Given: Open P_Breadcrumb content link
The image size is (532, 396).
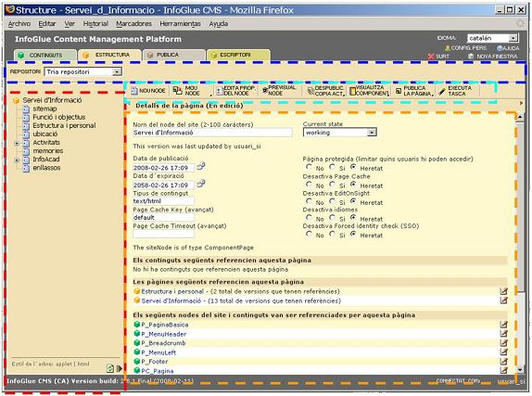Looking at the screenshot, I should [163, 343].
